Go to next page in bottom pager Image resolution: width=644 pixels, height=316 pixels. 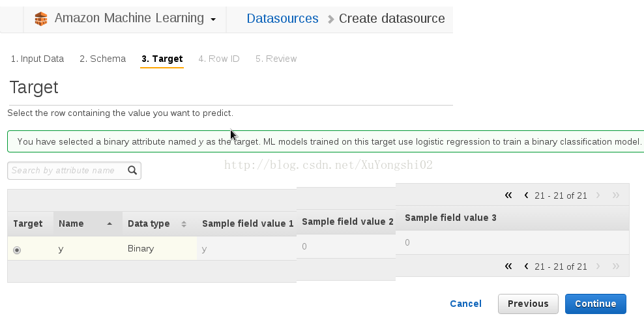click(x=598, y=266)
